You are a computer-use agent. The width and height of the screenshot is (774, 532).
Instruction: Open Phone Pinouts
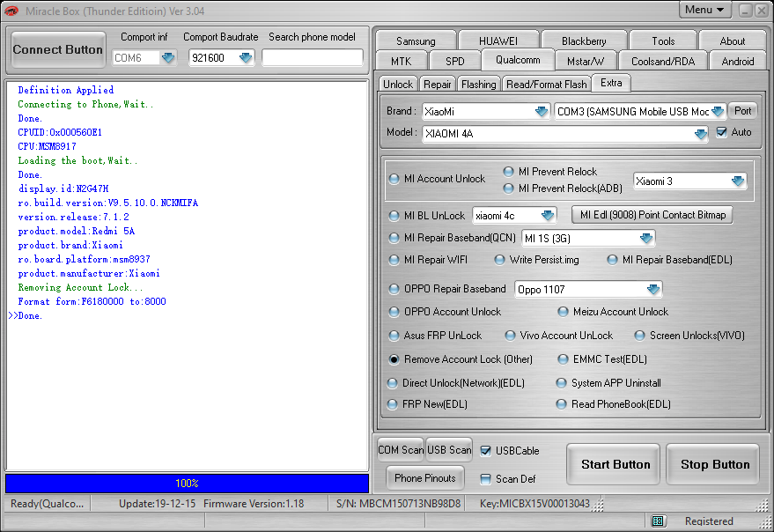[x=425, y=477]
